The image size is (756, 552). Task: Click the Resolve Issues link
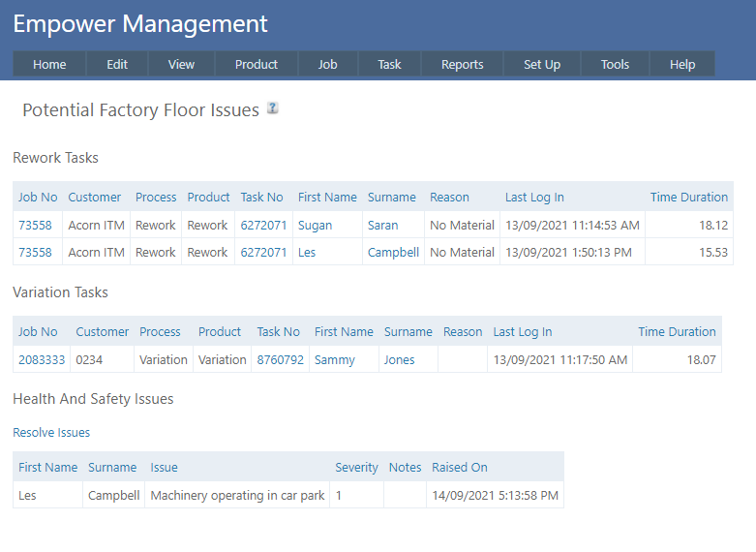pyautogui.click(x=51, y=432)
